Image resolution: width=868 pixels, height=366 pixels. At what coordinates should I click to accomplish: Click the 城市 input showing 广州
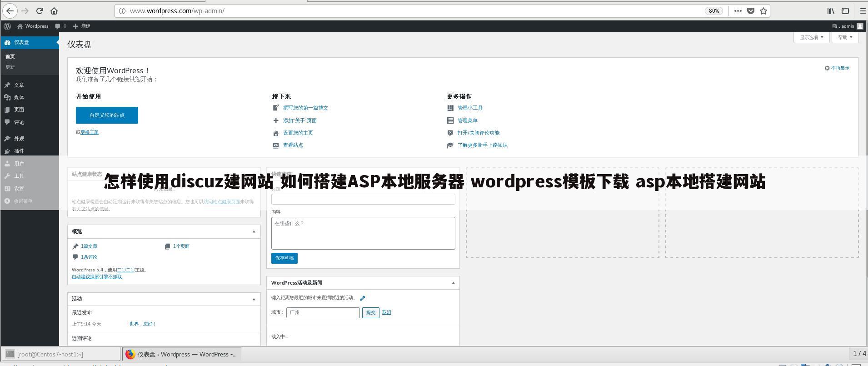tap(323, 313)
